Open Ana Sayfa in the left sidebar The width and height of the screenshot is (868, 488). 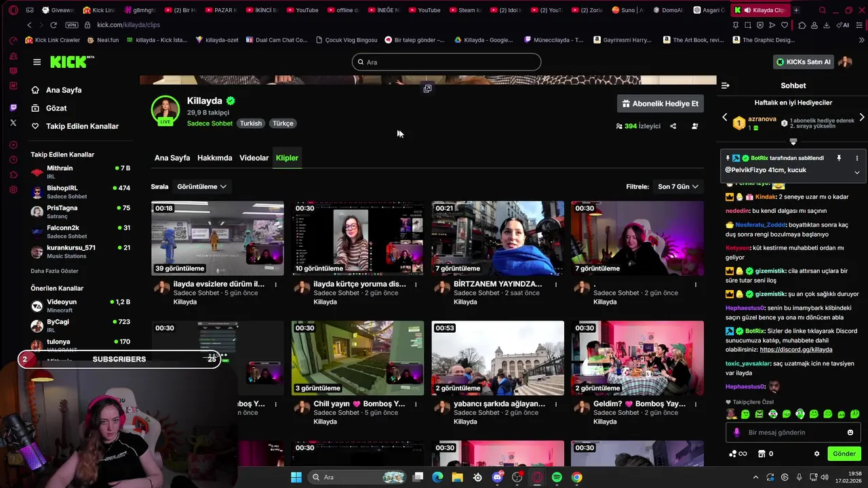click(x=64, y=90)
